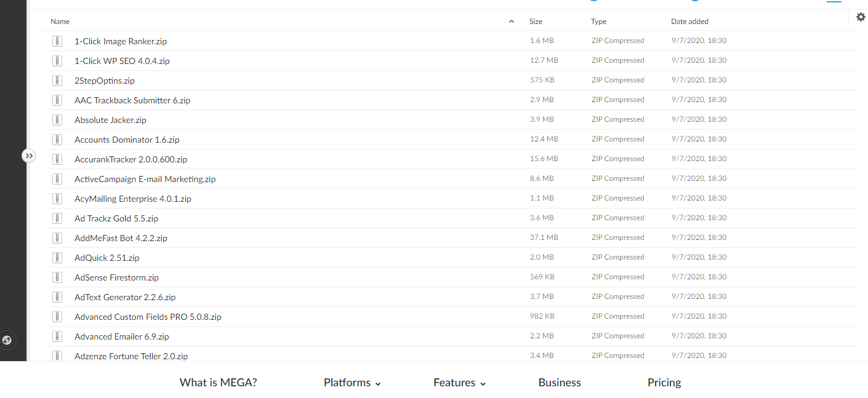
Task: Click zip icon of Adzenze Fortune Teller 2.0.zip
Action: (57, 356)
